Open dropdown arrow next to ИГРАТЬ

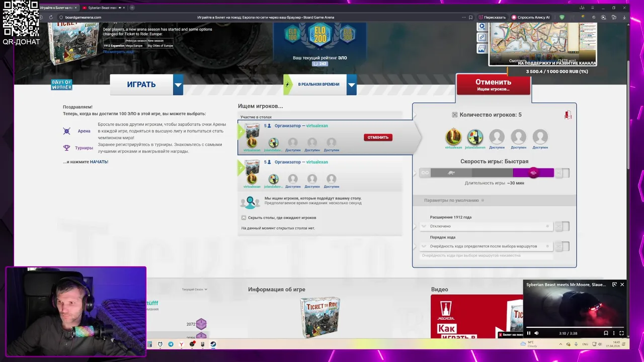[x=178, y=84]
